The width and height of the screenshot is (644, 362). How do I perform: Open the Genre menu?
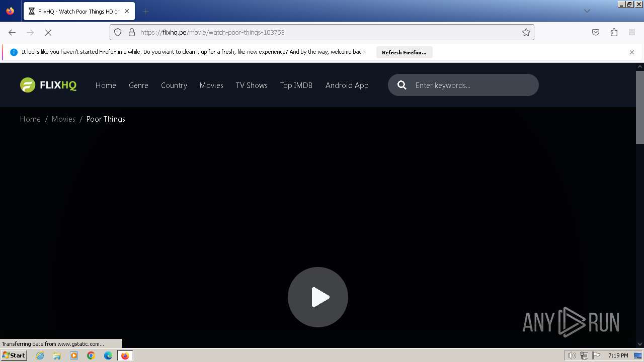coord(138,85)
